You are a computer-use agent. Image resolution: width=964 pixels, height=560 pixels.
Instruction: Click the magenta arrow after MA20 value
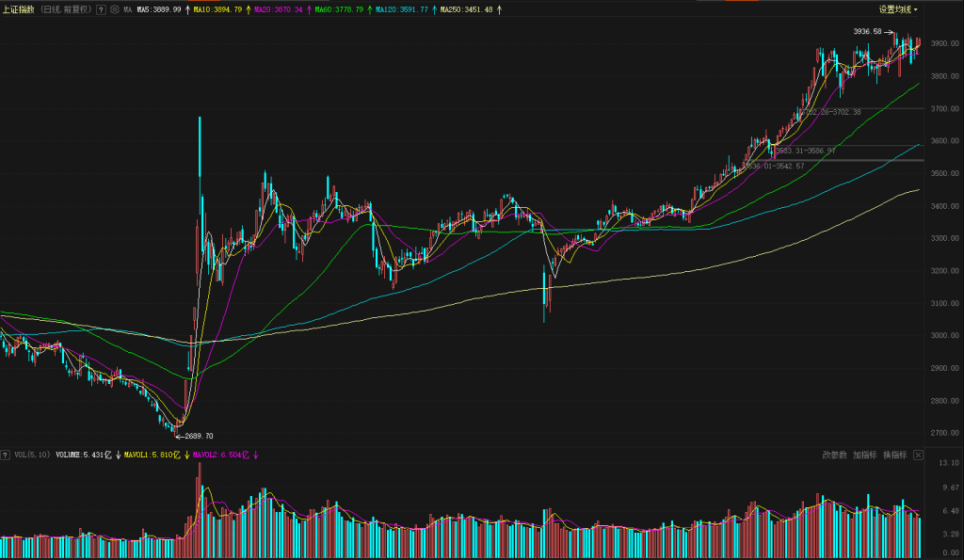pyautogui.click(x=307, y=9)
